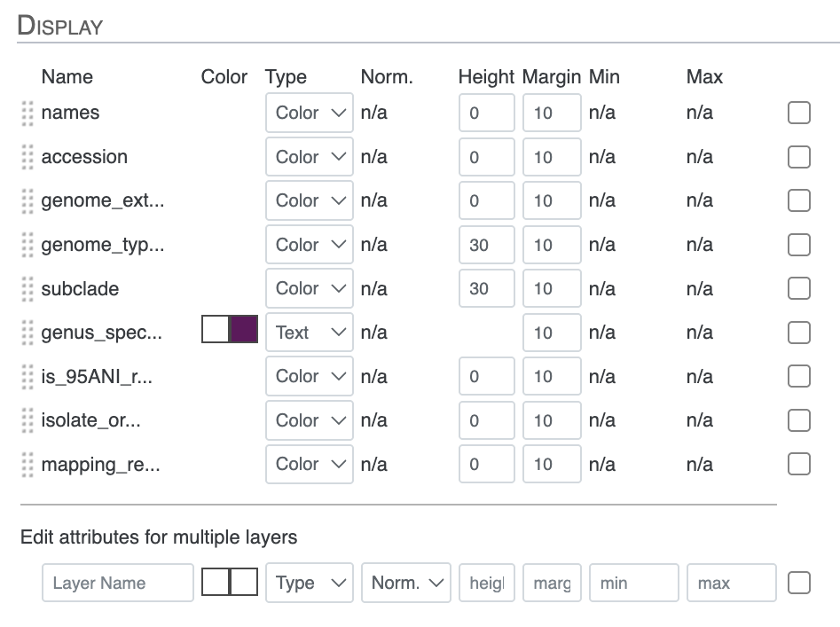Click the genome_typ row drag handle
The width and height of the screenshot is (840, 627).
pyautogui.click(x=27, y=245)
